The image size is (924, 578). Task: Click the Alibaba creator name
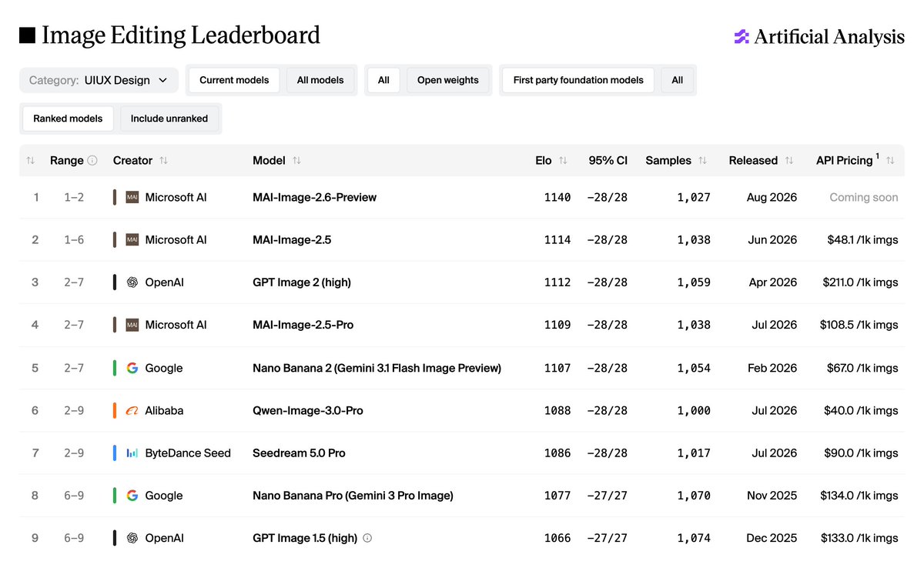tap(165, 410)
